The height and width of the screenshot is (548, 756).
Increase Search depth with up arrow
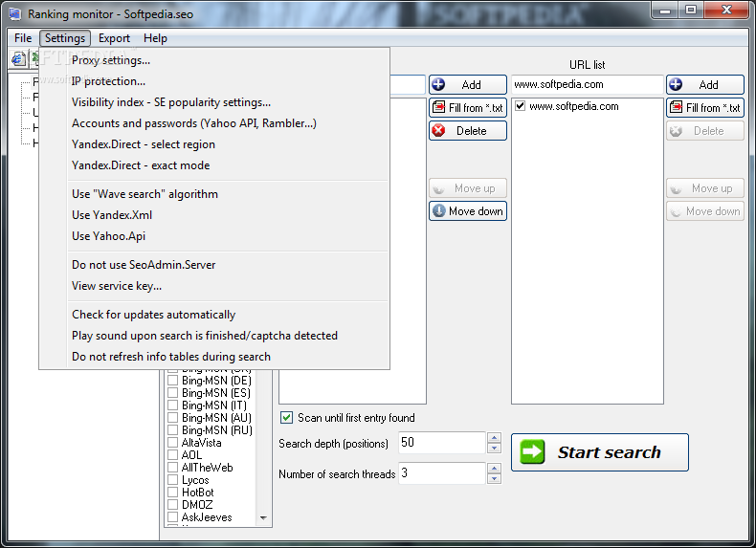pyautogui.click(x=494, y=438)
